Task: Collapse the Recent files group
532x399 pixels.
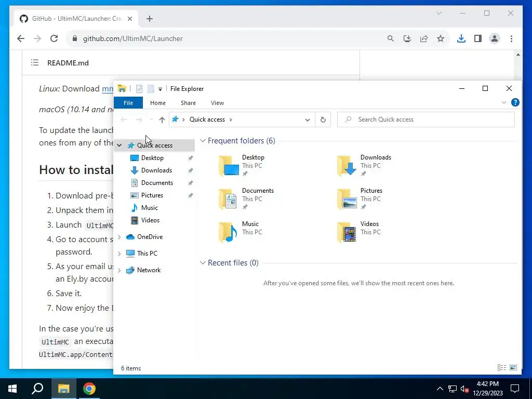Action: click(x=203, y=262)
